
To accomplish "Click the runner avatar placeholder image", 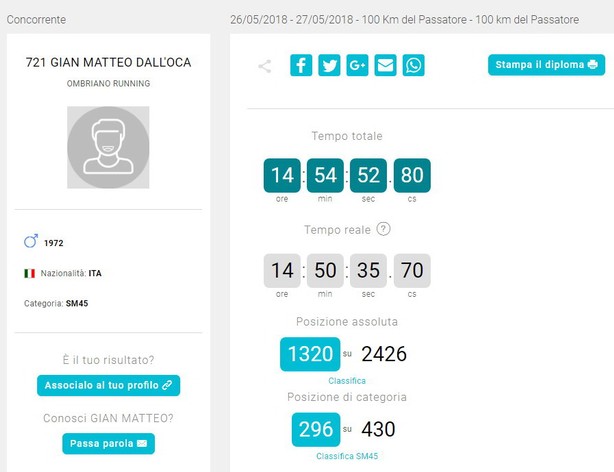I will [x=108, y=147].
